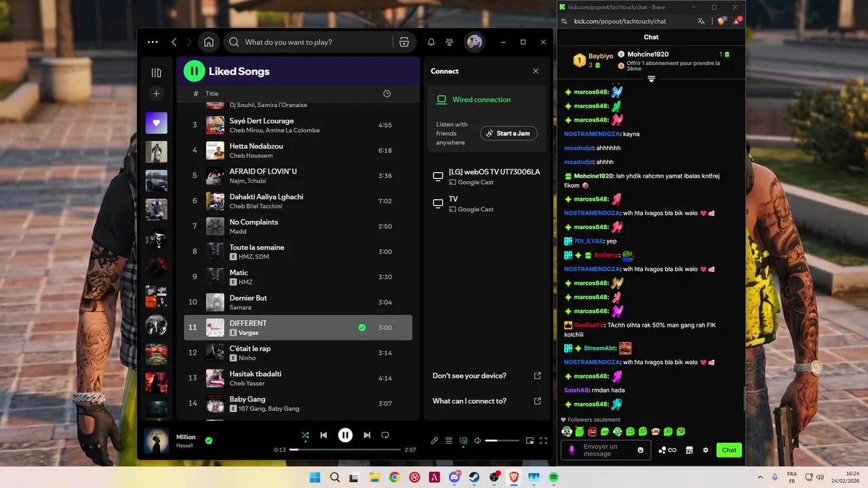Click the Kick 'Envoyer un message' field

click(x=606, y=450)
